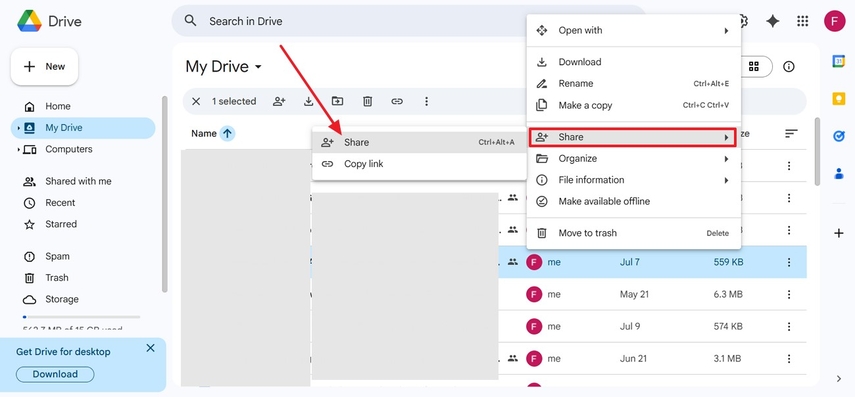Choose Make available offline
855x397 pixels.
tap(634, 202)
